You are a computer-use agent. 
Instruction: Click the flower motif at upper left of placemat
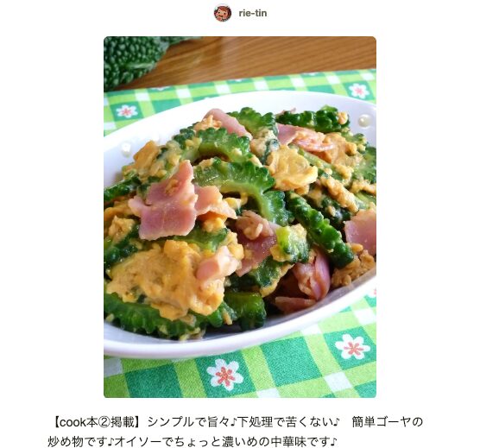[x=126, y=111]
